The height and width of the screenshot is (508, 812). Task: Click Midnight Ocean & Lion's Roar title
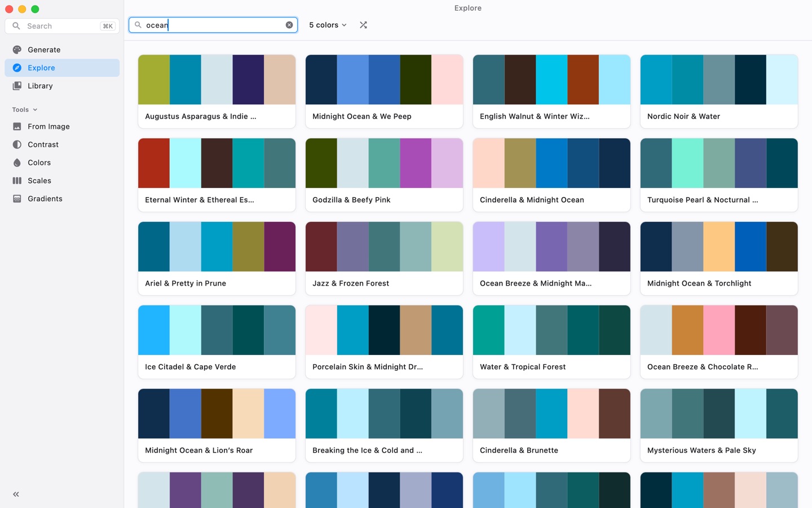point(198,450)
